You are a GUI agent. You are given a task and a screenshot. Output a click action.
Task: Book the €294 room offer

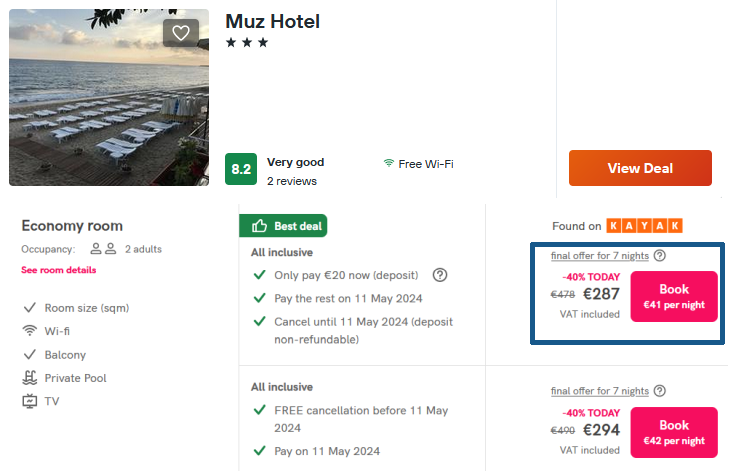pyautogui.click(x=673, y=432)
